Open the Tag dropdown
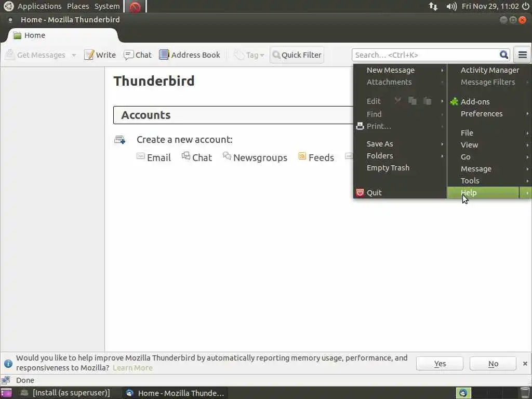532x399 pixels. [x=249, y=55]
